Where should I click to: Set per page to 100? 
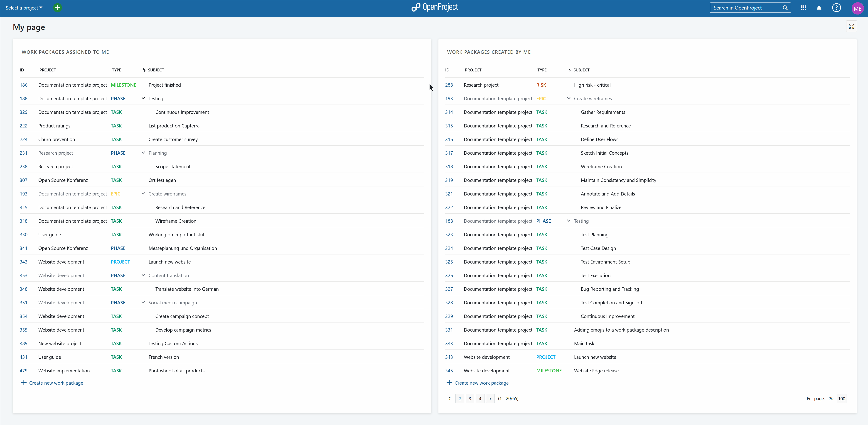(841, 398)
